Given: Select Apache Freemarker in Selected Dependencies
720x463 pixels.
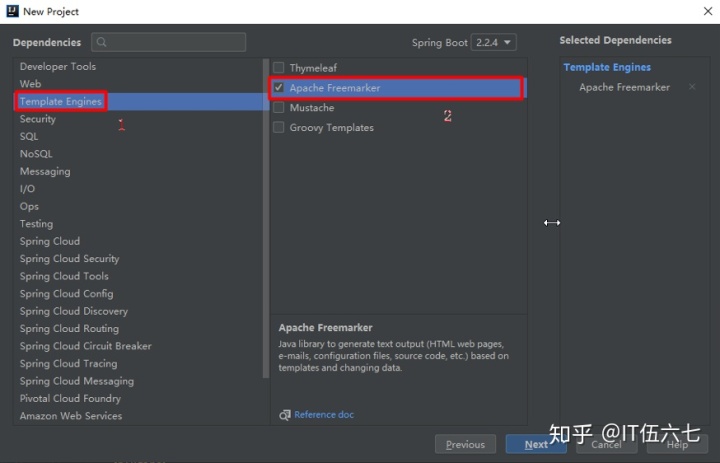Looking at the screenshot, I should click(624, 87).
